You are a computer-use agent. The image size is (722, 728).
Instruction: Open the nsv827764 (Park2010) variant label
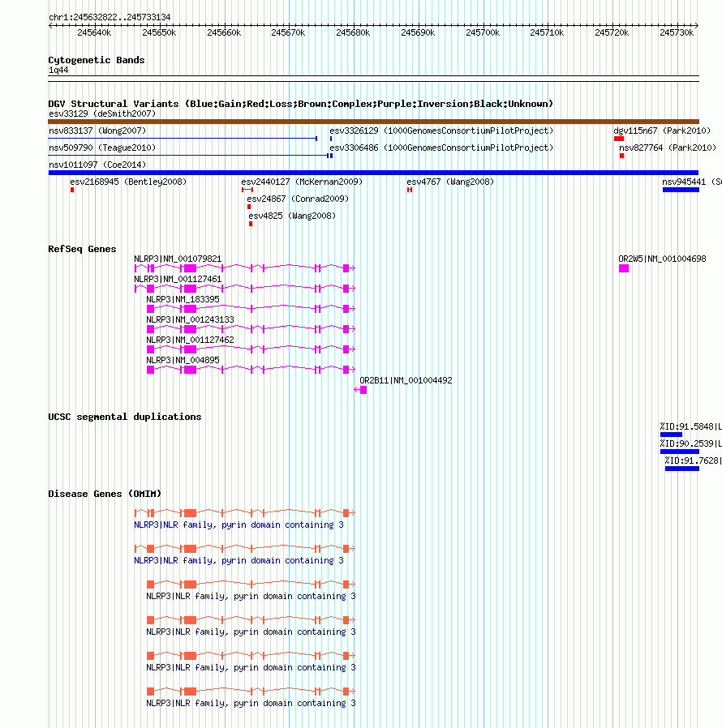click(x=668, y=148)
